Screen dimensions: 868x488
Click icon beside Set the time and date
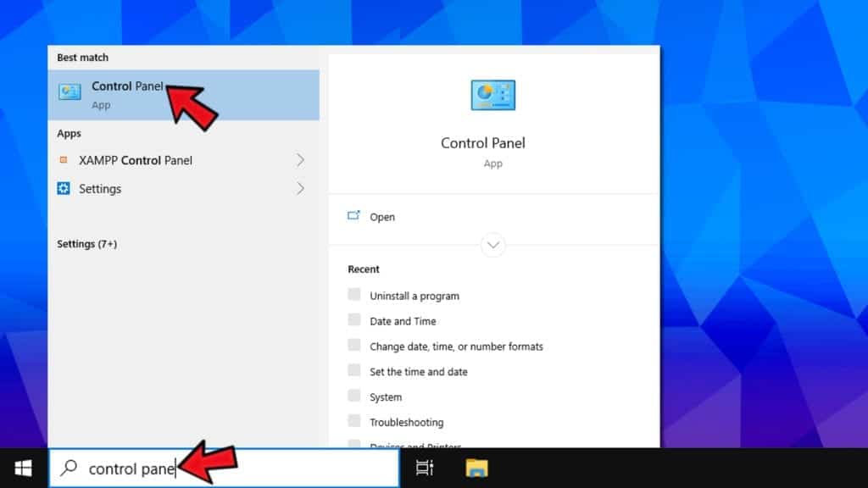click(x=354, y=370)
